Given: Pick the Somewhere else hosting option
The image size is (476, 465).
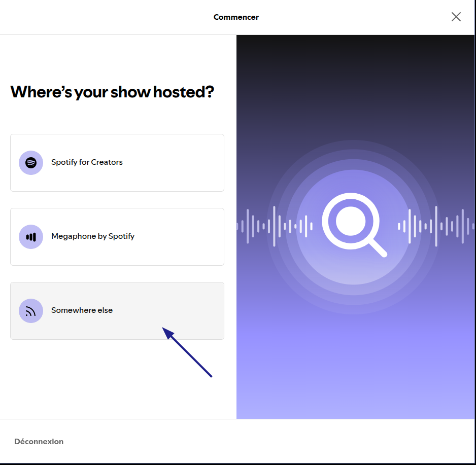Looking at the screenshot, I should pyautogui.click(x=117, y=311).
